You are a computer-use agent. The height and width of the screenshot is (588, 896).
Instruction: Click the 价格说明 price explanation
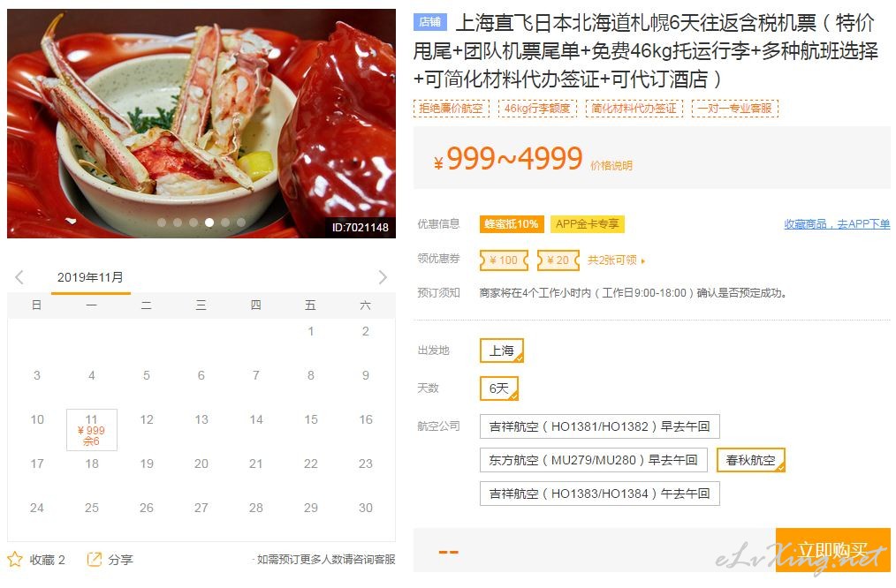tap(611, 166)
